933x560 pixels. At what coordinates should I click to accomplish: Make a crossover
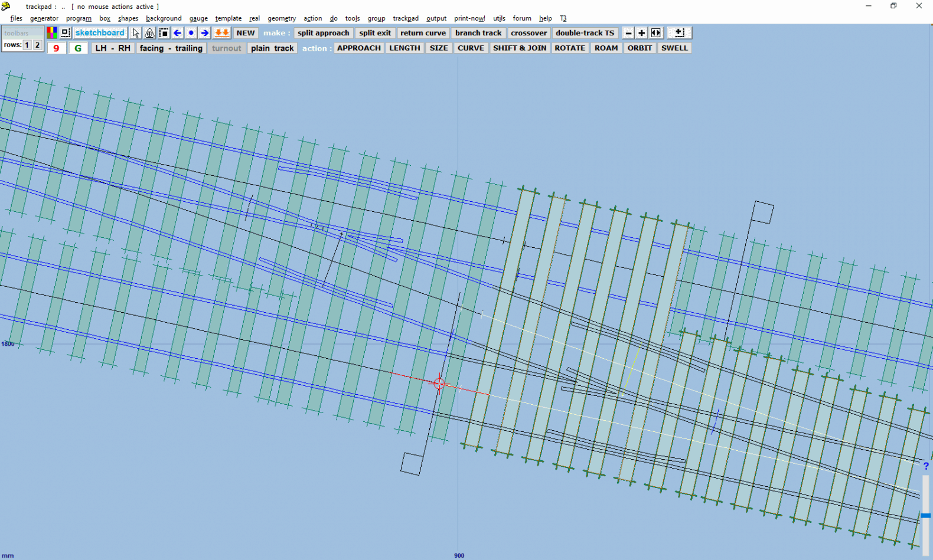(x=529, y=33)
